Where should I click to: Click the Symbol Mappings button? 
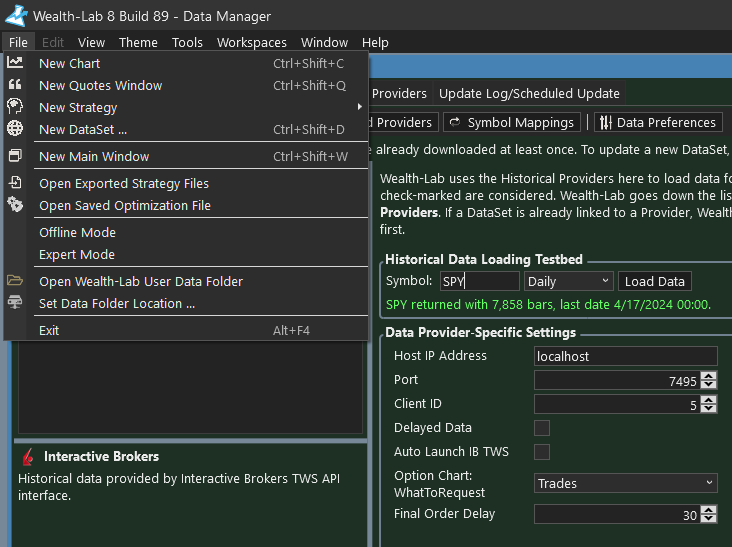(x=511, y=122)
